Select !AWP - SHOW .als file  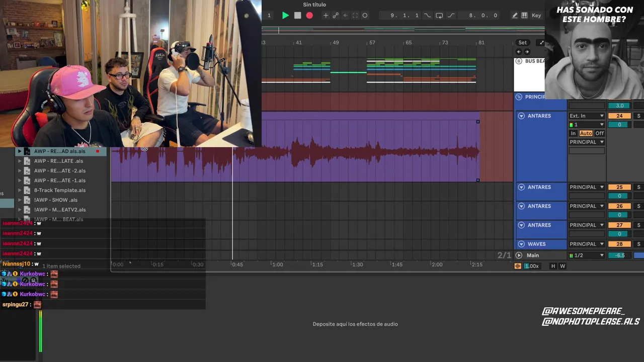pos(56,200)
